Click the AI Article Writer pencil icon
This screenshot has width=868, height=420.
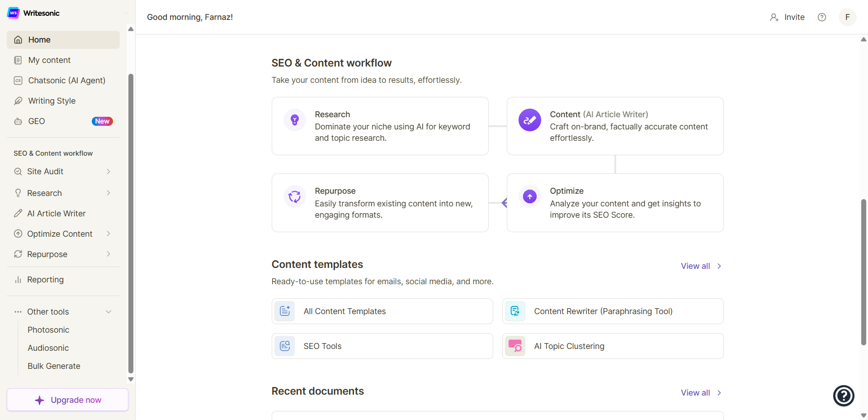[18, 213]
